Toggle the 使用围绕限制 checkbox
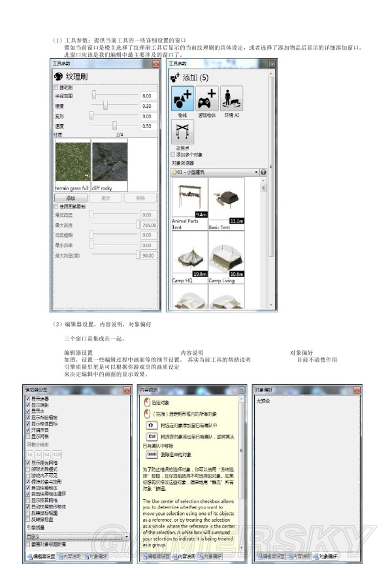This screenshot has height=585, width=392. pos(56,207)
